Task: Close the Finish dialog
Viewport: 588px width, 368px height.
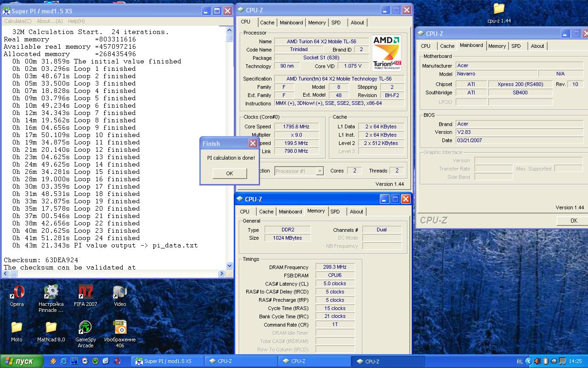Action: (x=253, y=144)
